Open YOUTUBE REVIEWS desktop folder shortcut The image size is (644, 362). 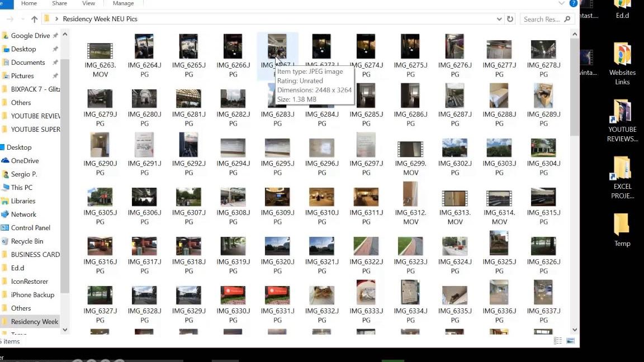coord(622,120)
